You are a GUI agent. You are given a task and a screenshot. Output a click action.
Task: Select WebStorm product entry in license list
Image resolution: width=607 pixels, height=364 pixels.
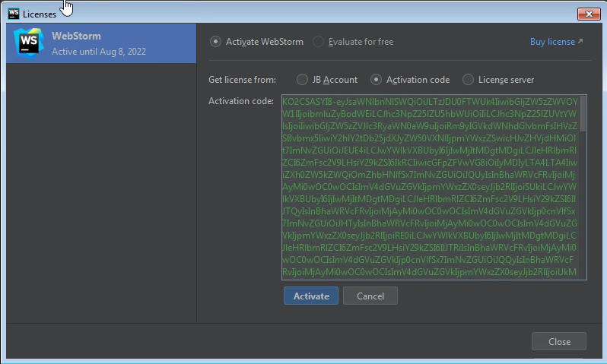tap(101, 43)
